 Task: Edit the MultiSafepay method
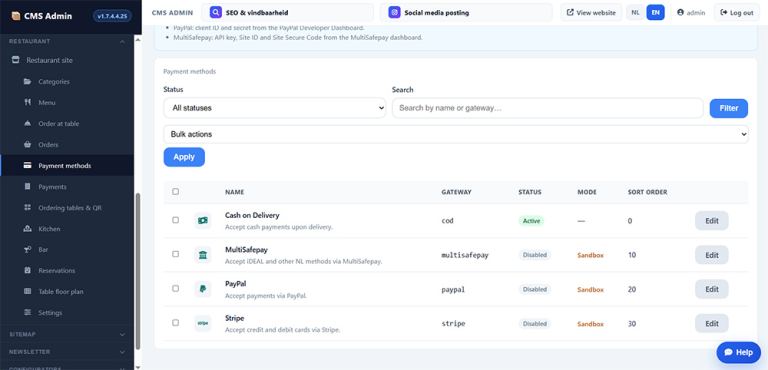pos(712,255)
